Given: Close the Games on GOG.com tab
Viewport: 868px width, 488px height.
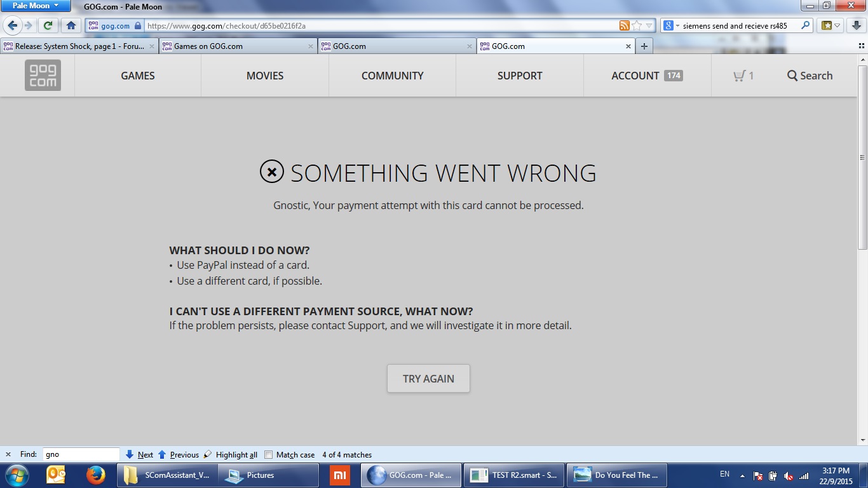Looking at the screenshot, I should pyautogui.click(x=311, y=46).
